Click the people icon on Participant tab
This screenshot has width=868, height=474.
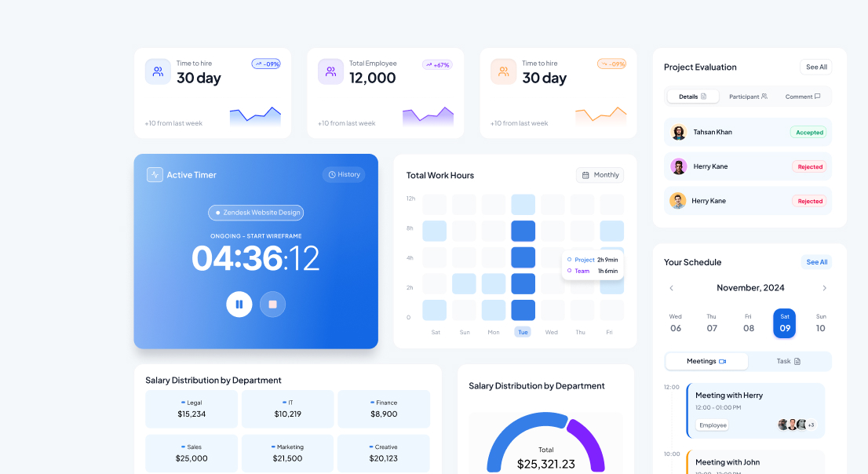[x=764, y=97]
